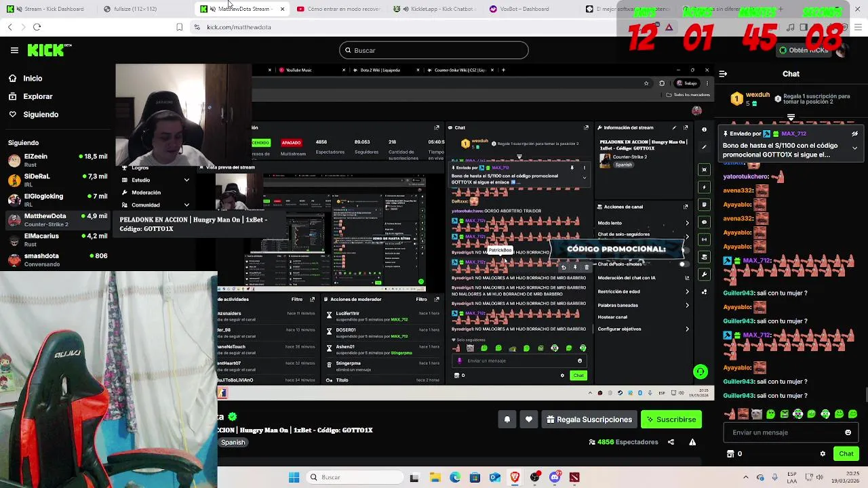Screen dimensions: 868x488
Task: Open ElGlogloking channel in the following list
Action: coord(58,200)
